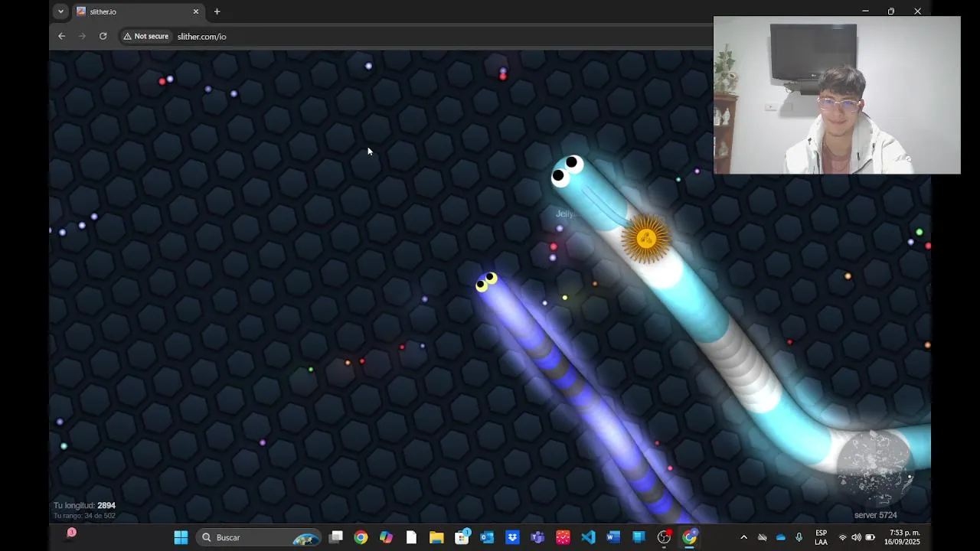980x551 pixels.
Task: Open Microsoft Teams from taskbar
Action: pyautogui.click(x=537, y=537)
